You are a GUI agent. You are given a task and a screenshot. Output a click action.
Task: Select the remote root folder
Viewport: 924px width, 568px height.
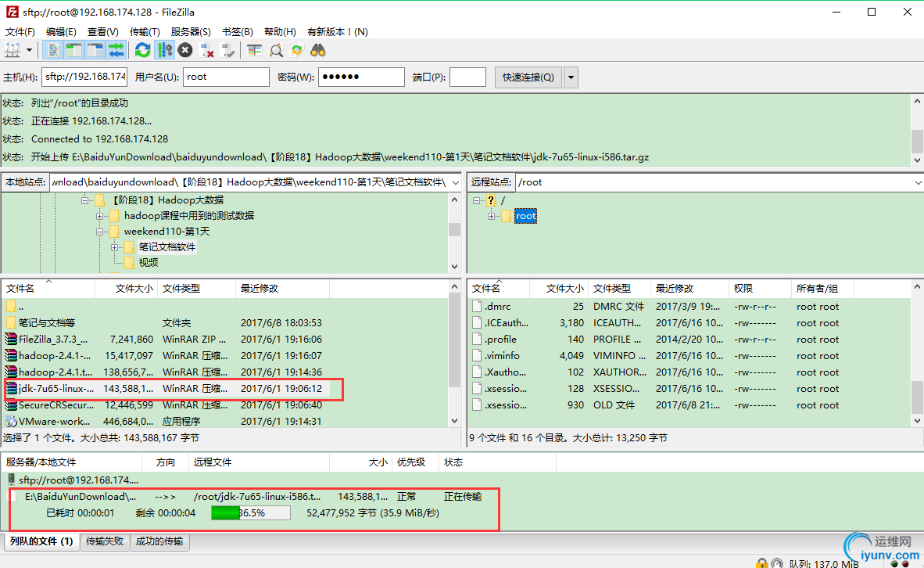525,216
